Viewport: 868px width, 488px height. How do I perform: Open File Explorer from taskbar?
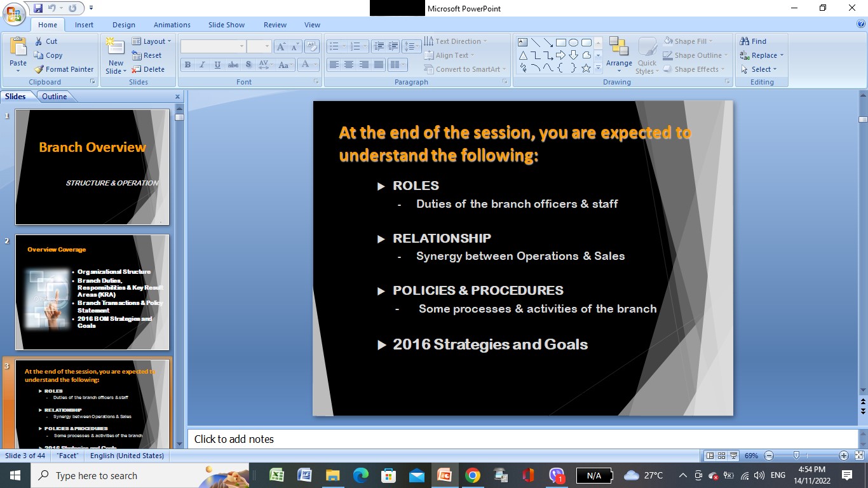(x=332, y=475)
